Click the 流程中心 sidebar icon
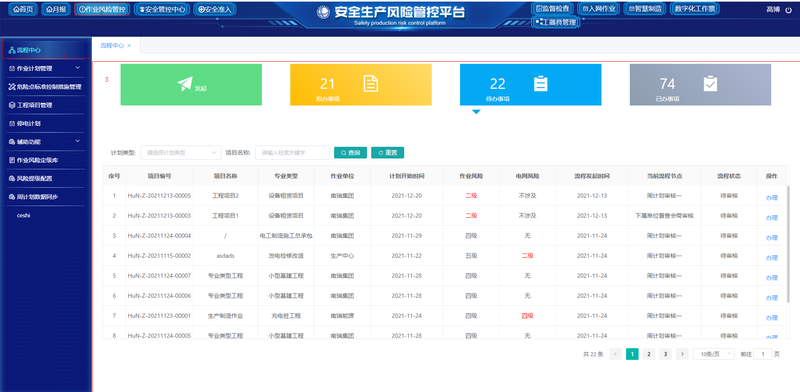 [12, 50]
